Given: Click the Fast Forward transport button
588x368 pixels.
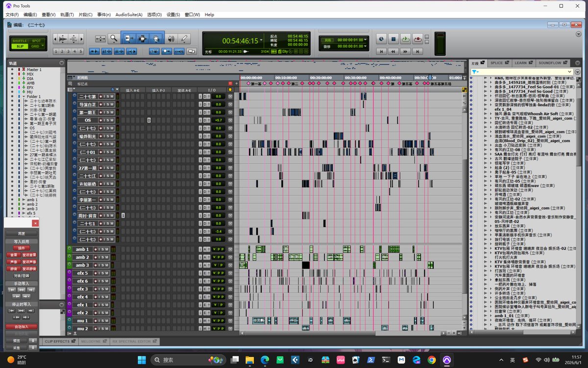Looking at the screenshot, I should pos(405,51).
